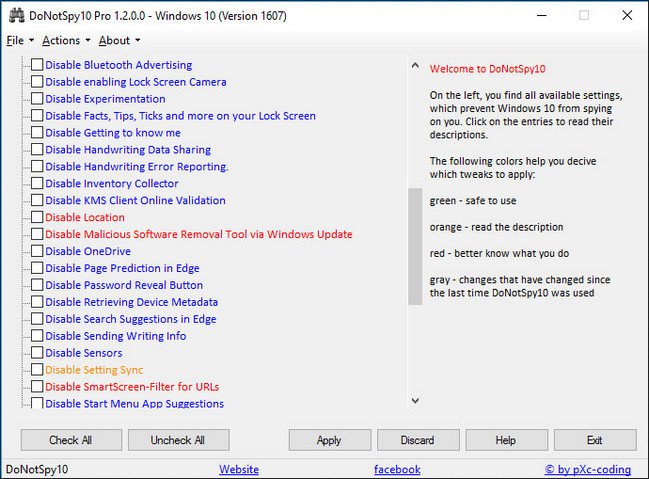Select Disable Malicious Software Removal Tool text
The height and width of the screenshot is (479, 649).
[x=199, y=234]
